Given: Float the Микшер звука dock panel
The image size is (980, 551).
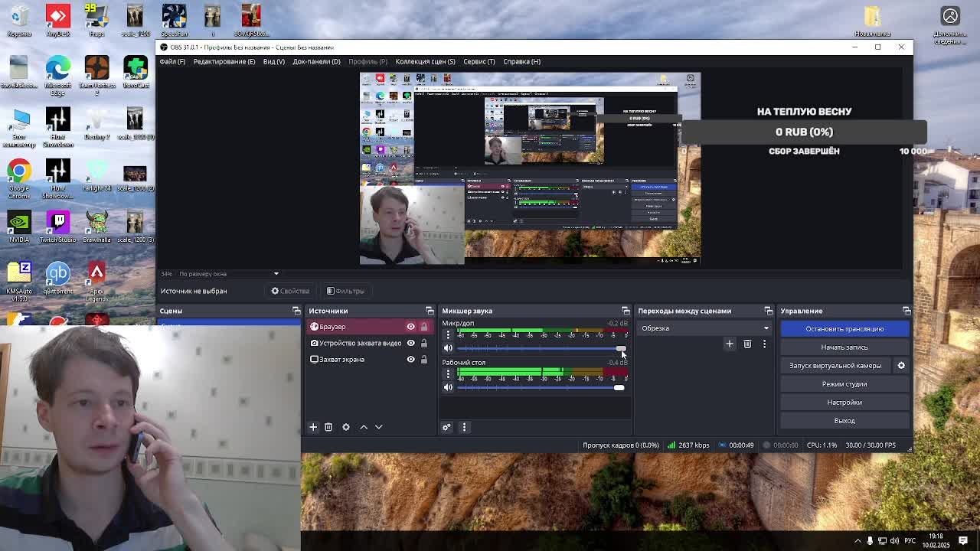Looking at the screenshot, I should pyautogui.click(x=626, y=311).
